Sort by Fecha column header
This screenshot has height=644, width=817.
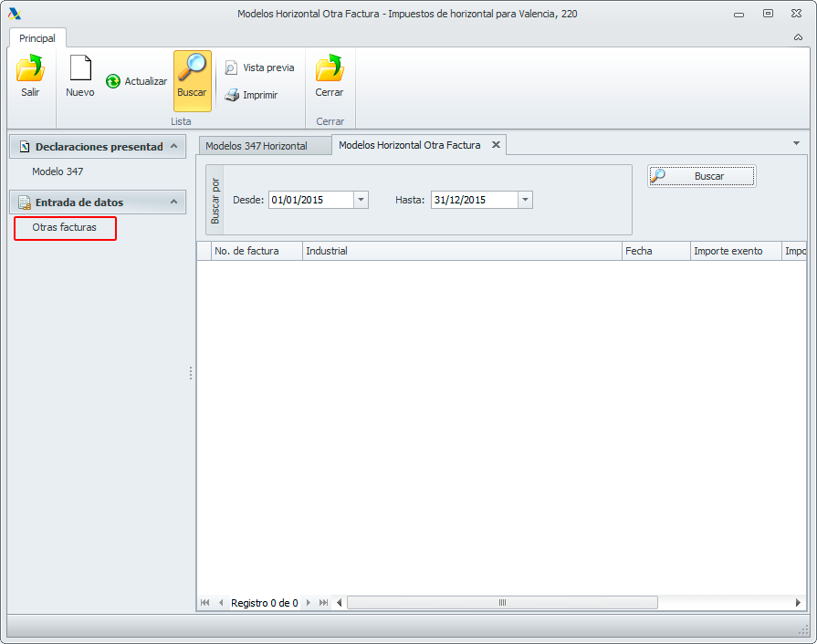pyautogui.click(x=656, y=251)
